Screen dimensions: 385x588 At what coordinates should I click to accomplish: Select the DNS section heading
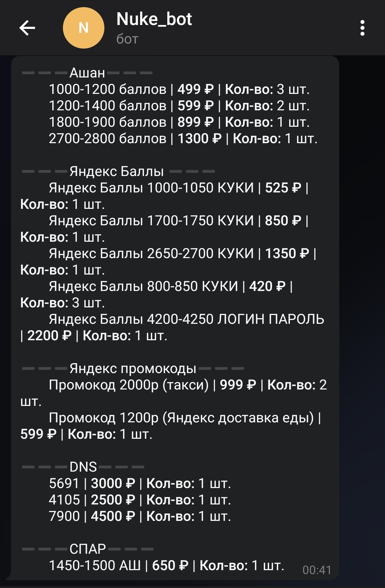click(83, 467)
